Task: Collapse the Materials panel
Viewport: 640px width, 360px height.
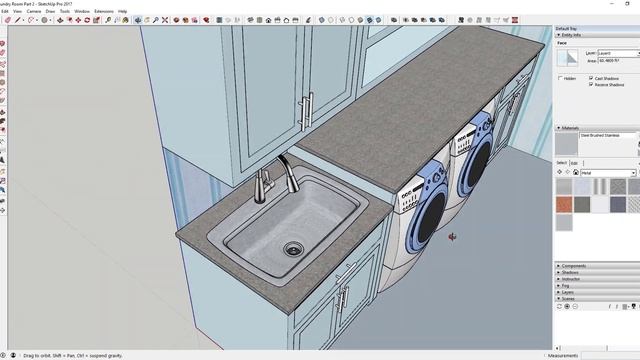Action: (x=597, y=128)
